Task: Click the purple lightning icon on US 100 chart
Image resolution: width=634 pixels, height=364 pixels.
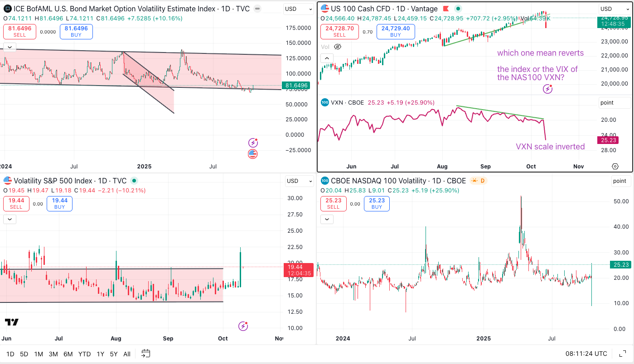Action: tap(547, 89)
